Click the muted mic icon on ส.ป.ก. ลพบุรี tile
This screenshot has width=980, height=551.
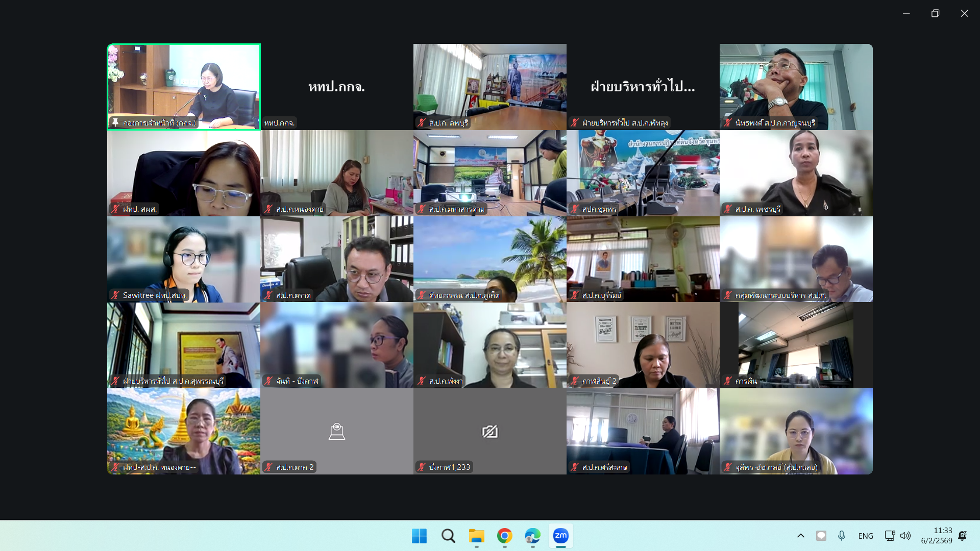click(x=422, y=122)
